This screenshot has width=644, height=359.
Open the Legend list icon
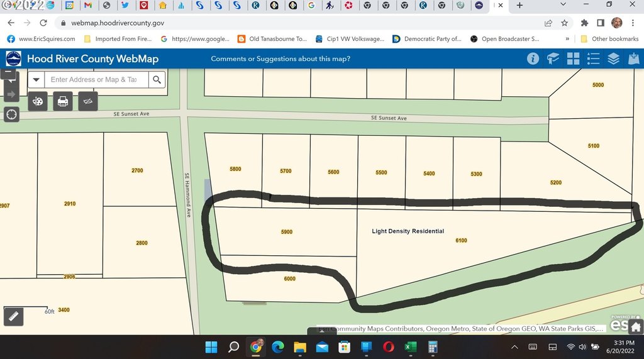click(593, 59)
